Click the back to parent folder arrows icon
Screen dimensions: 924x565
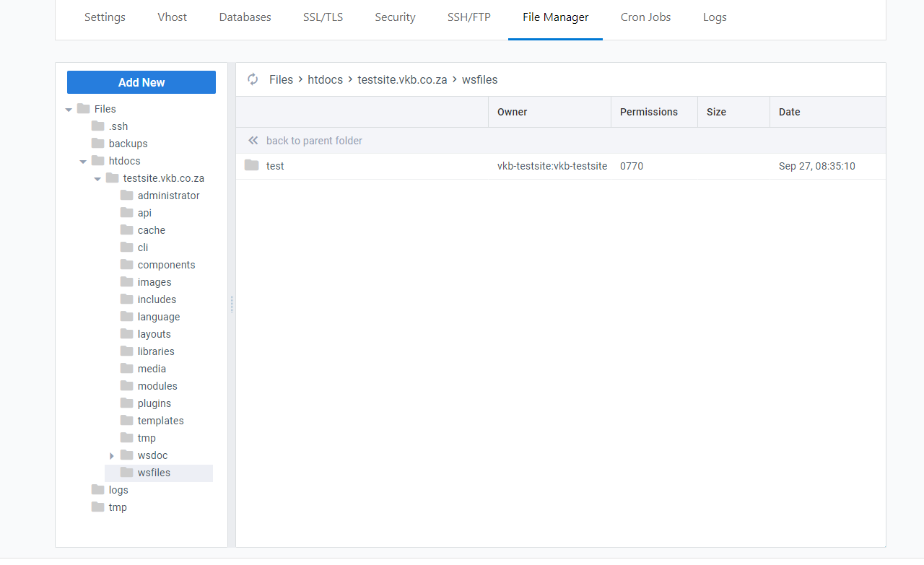coord(253,140)
